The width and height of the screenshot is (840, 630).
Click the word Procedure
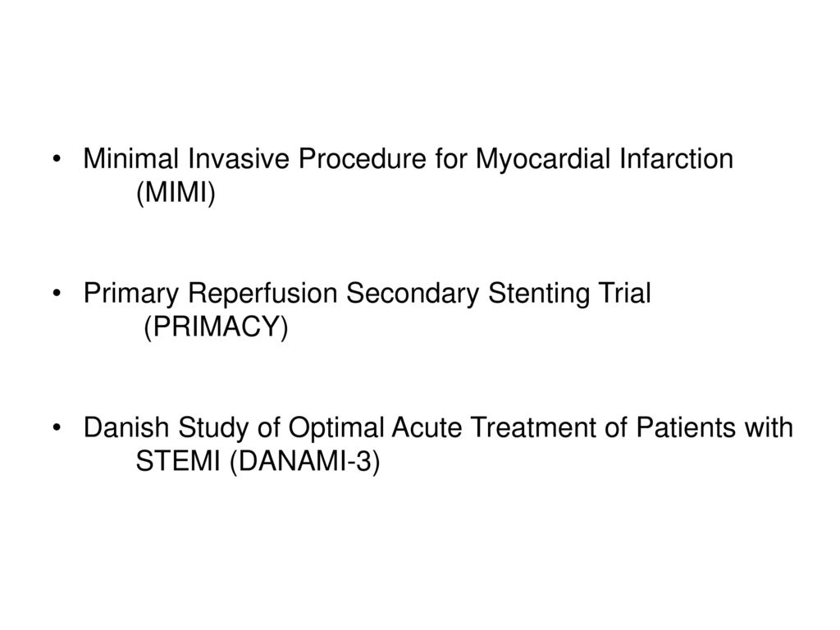[362, 159]
